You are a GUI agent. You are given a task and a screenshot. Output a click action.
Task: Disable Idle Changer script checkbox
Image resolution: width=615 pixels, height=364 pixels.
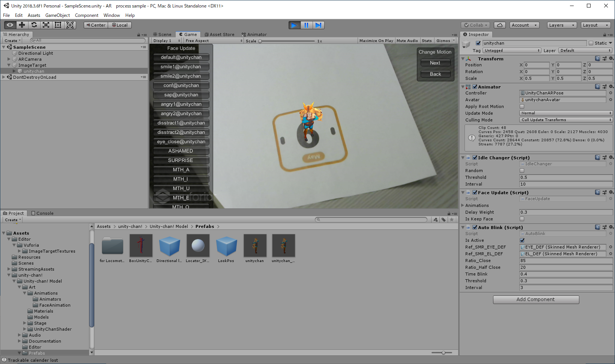pyautogui.click(x=475, y=157)
